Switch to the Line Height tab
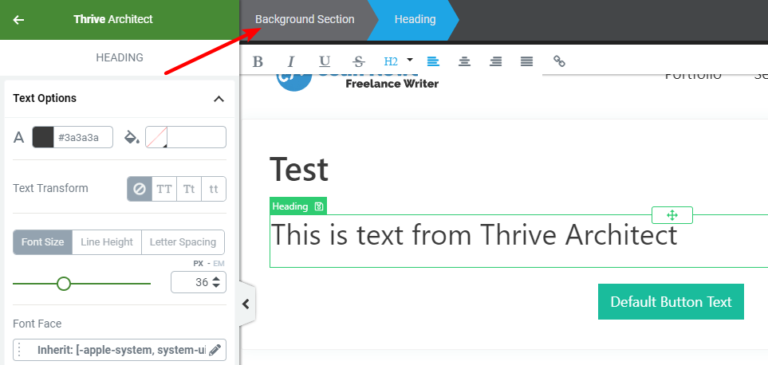This screenshot has height=365, width=768. 107,242
